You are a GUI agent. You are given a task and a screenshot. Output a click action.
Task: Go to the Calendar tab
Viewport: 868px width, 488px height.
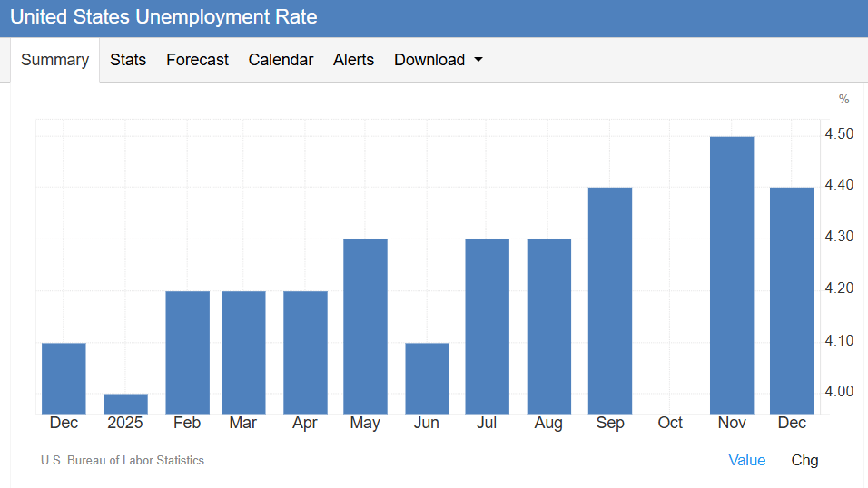pyautogui.click(x=281, y=60)
